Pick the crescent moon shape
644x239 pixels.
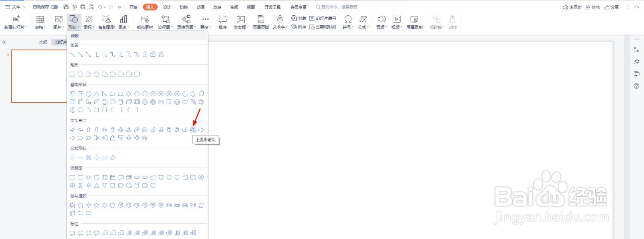click(x=72, y=110)
